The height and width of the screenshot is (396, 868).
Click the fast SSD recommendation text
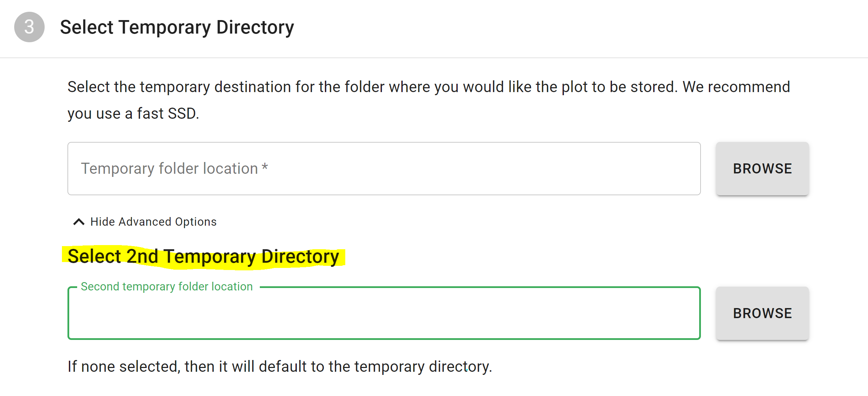click(133, 114)
